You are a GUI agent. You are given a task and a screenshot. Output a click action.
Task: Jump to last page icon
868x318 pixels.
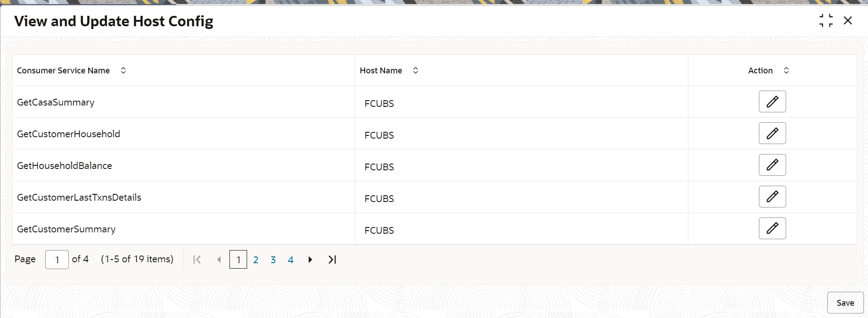[332, 260]
